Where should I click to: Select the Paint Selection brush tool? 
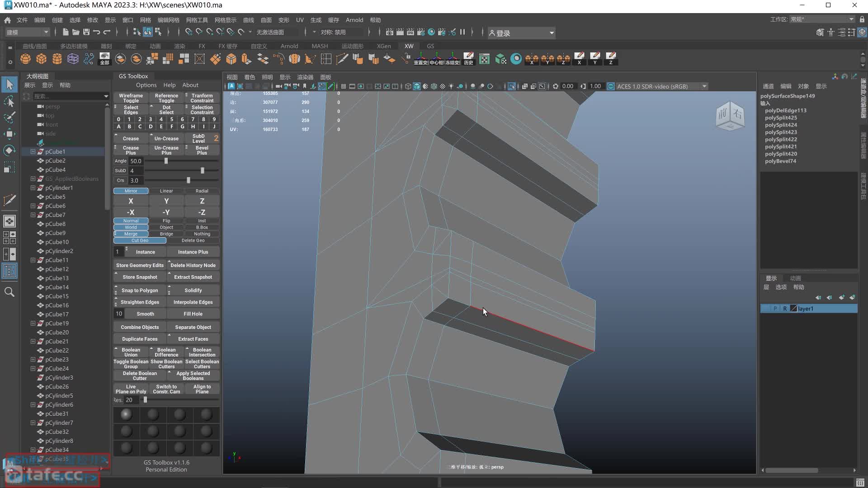point(9,117)
